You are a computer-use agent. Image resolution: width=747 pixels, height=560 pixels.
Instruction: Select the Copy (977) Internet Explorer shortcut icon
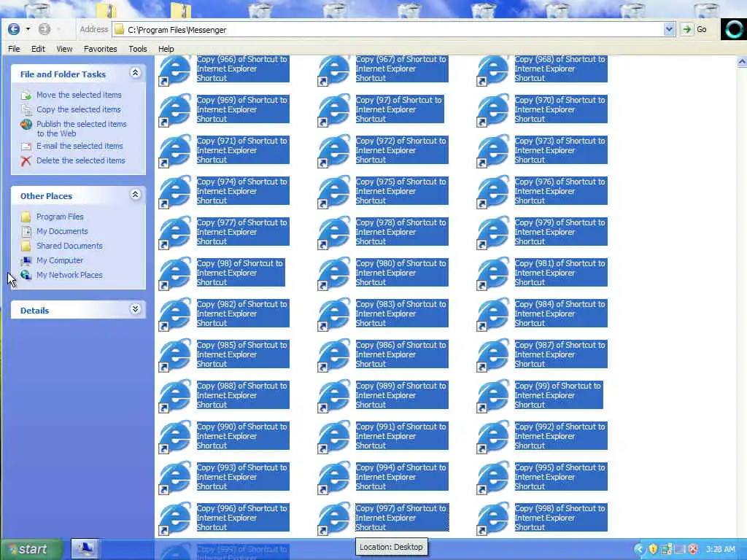175,233
